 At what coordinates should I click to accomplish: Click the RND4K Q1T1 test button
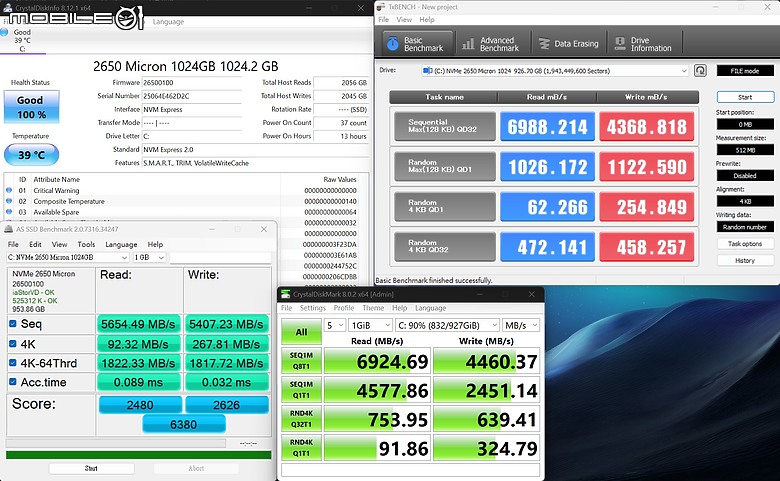click(301, 448)
